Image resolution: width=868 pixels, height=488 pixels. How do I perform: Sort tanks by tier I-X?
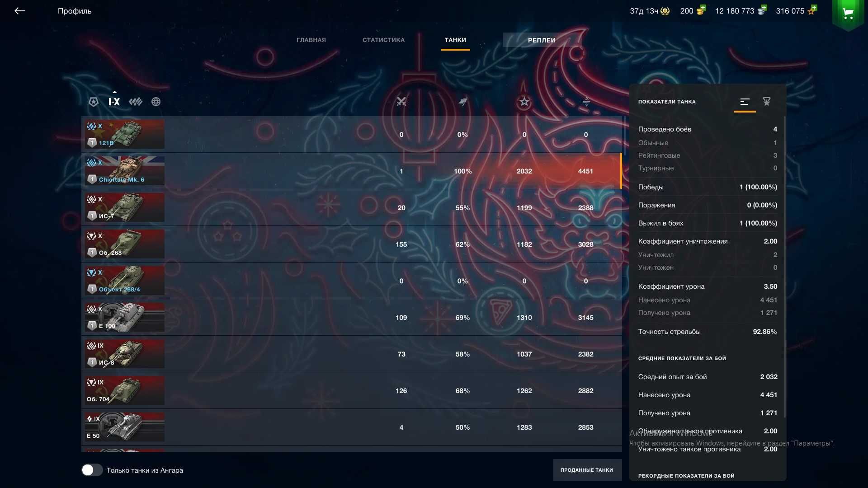(x=114, y=102)
